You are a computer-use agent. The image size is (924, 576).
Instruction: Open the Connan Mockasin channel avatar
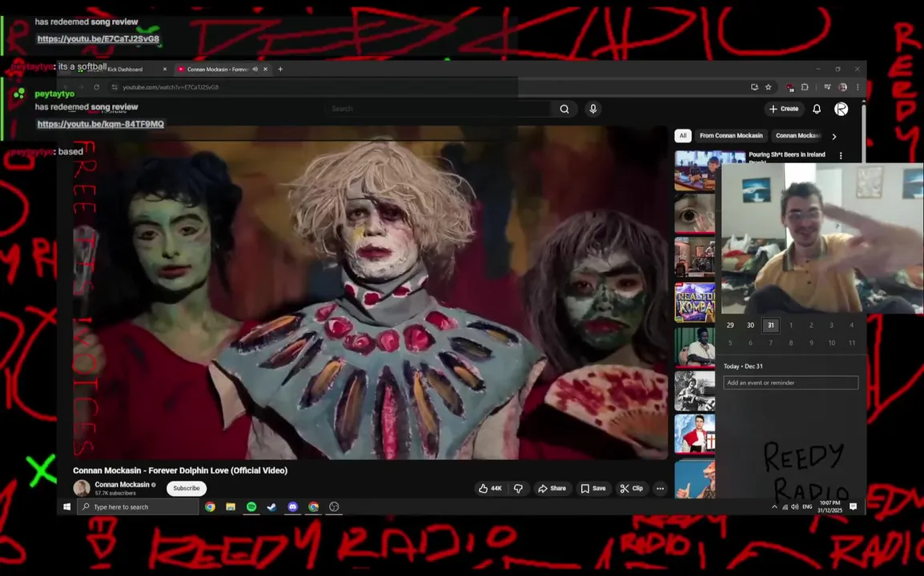coord(82,488)
